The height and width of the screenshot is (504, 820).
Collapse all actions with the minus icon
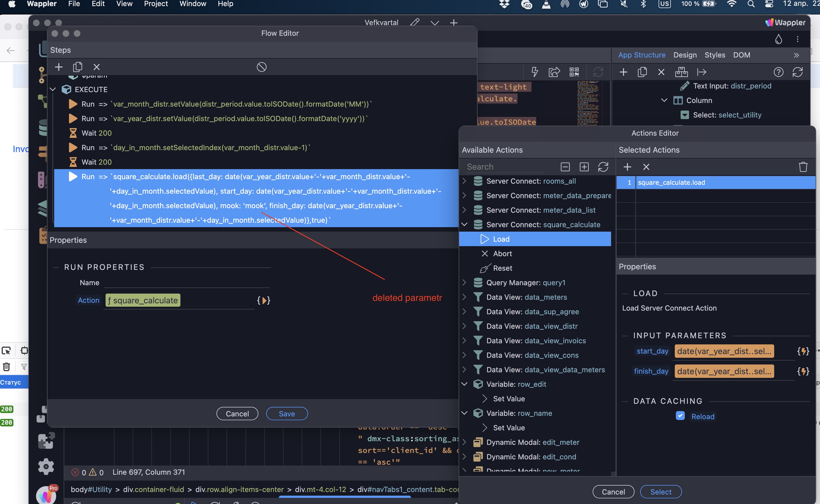click(x=565, y=167)
